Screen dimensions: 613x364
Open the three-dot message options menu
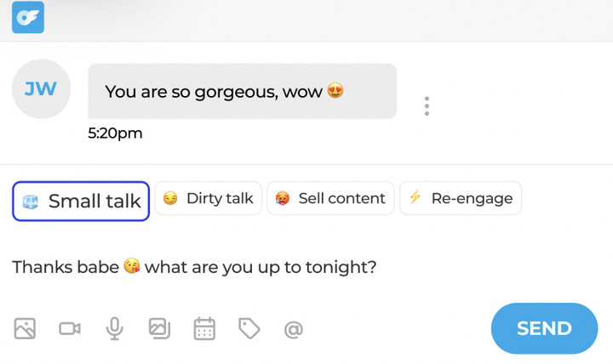427,106
